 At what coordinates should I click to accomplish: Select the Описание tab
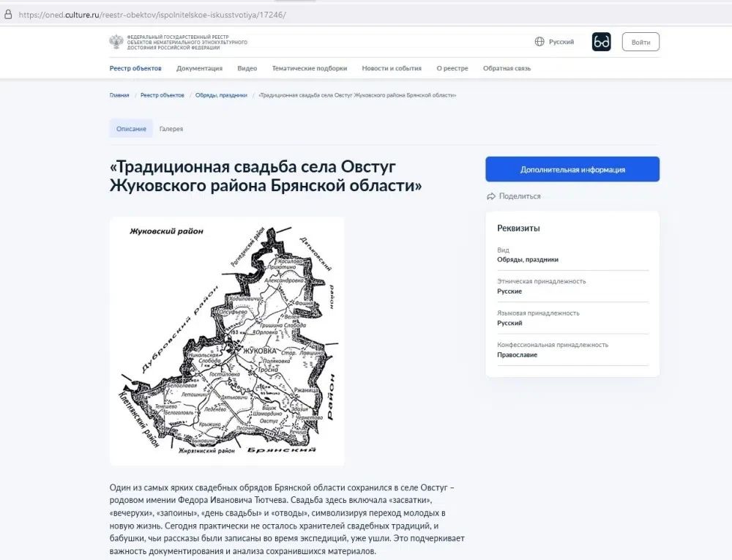pyautogui.click(x=131, y=129)
